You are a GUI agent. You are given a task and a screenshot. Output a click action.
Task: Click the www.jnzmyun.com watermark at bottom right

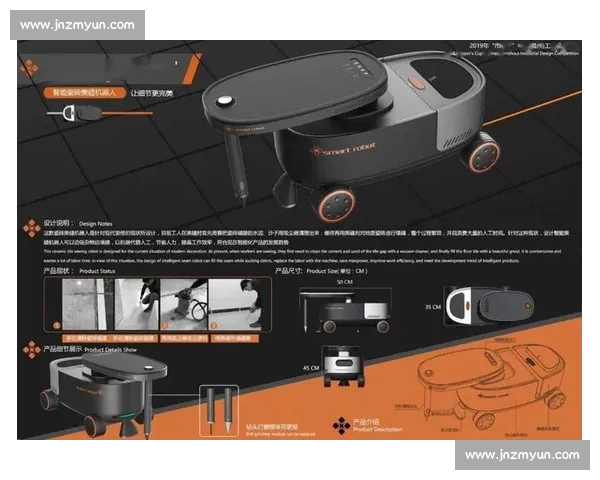[522, 455]
